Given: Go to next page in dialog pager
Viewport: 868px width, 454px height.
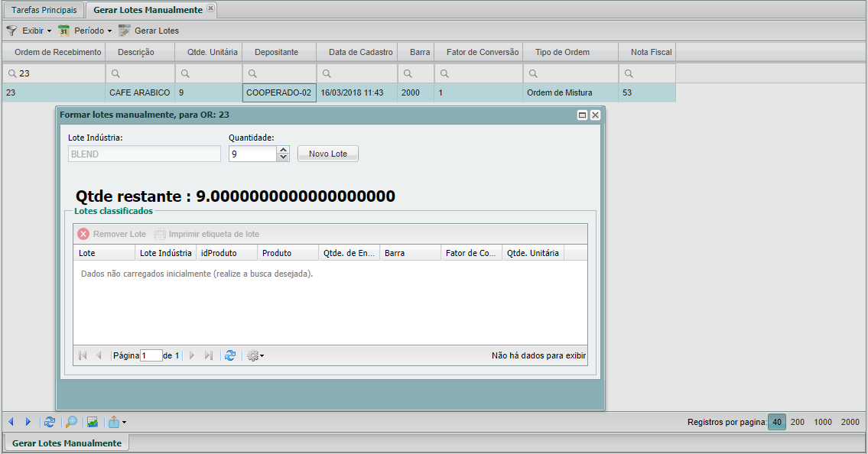Looking at the screenshot, I should [x=192, y=355].
